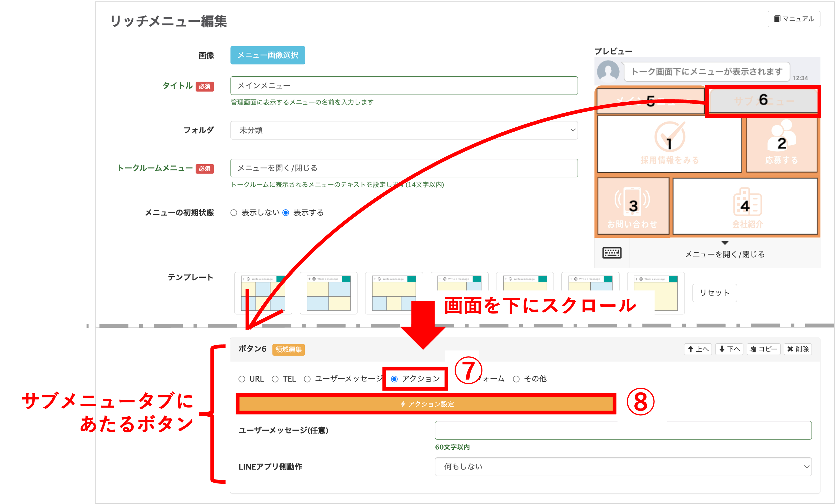Expand the LINEアプリ側動作 dropdown
The image size is (836, 504).
coord(623,467)
